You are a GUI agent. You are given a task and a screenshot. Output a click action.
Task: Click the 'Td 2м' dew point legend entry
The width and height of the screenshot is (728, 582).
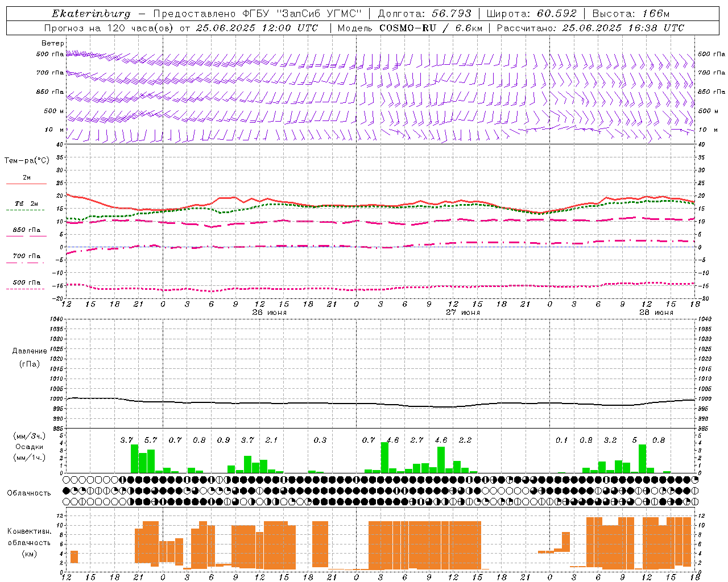tap(27, 203)
